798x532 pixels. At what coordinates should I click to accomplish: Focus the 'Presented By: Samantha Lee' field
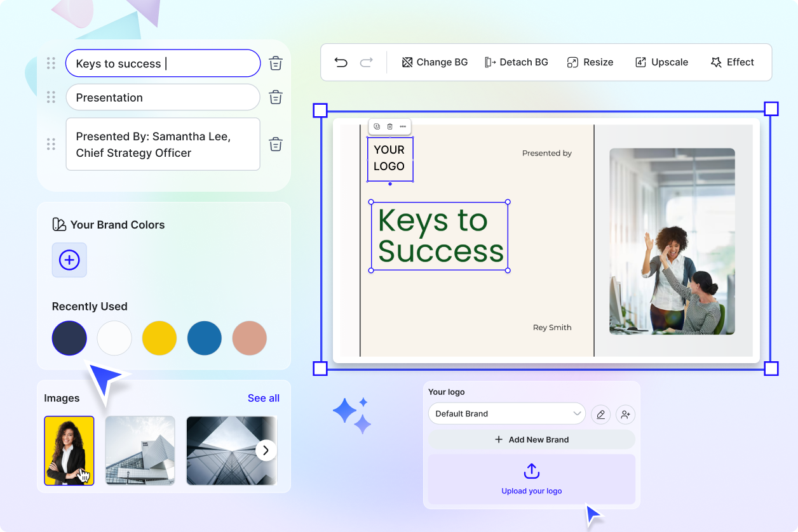point(163,144)
